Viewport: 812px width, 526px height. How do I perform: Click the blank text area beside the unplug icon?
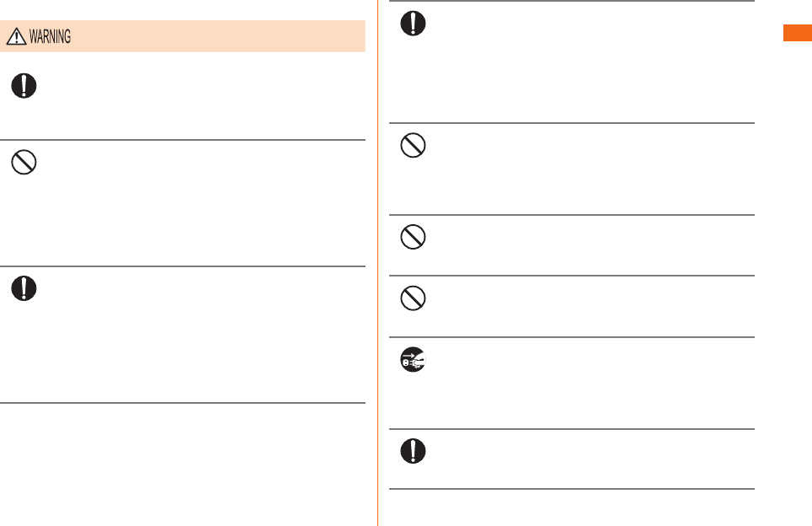coord(590,383)
